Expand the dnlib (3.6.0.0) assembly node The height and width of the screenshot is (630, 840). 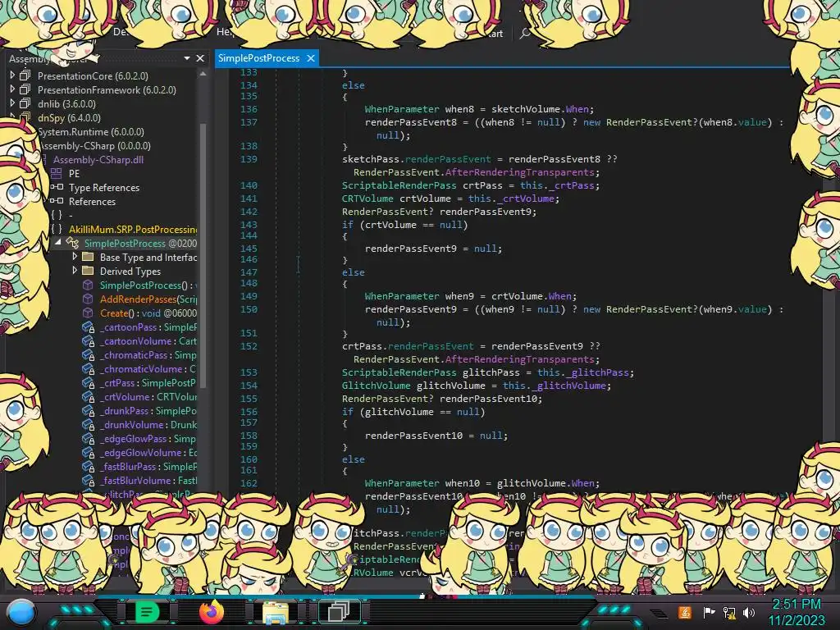point(12,103)
